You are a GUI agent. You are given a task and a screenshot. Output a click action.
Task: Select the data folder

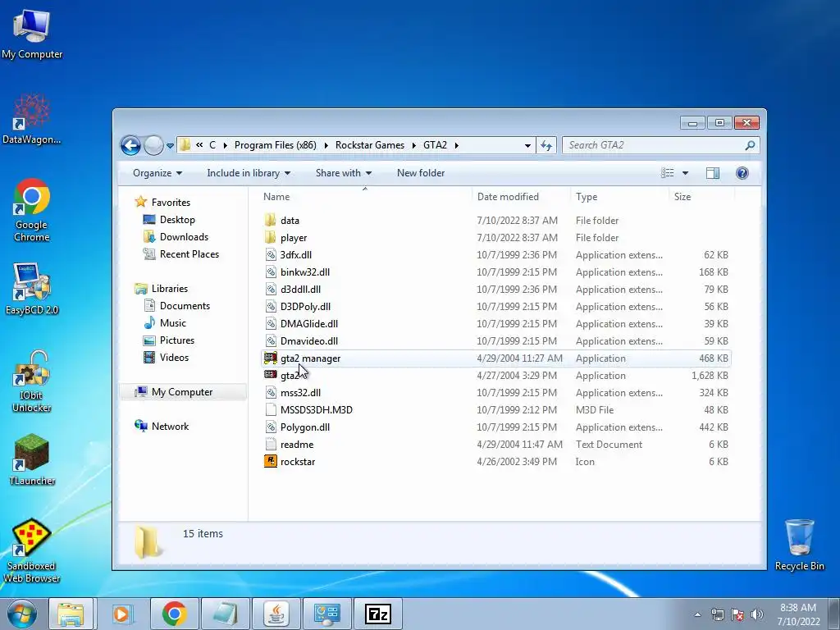point(290,220)
